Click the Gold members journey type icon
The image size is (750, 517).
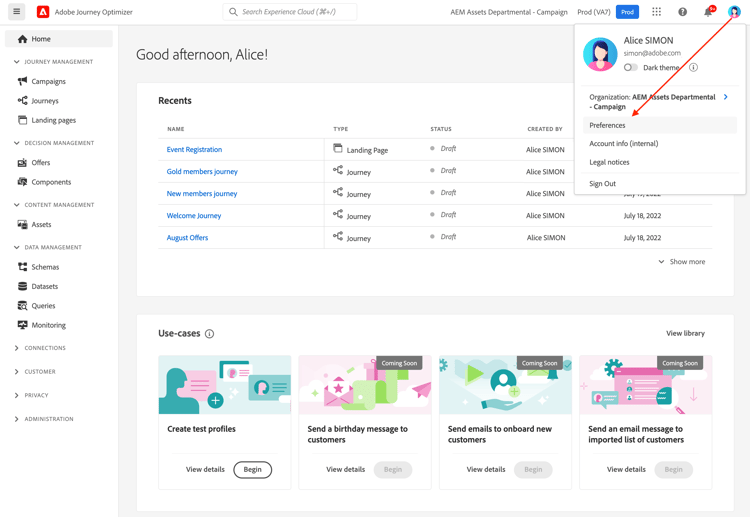click(338, 170)
